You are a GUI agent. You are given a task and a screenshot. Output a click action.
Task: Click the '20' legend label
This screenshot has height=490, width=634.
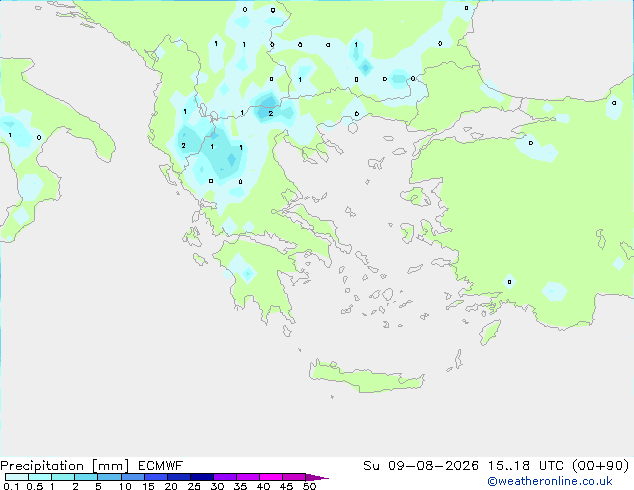[x=171, y=486]
